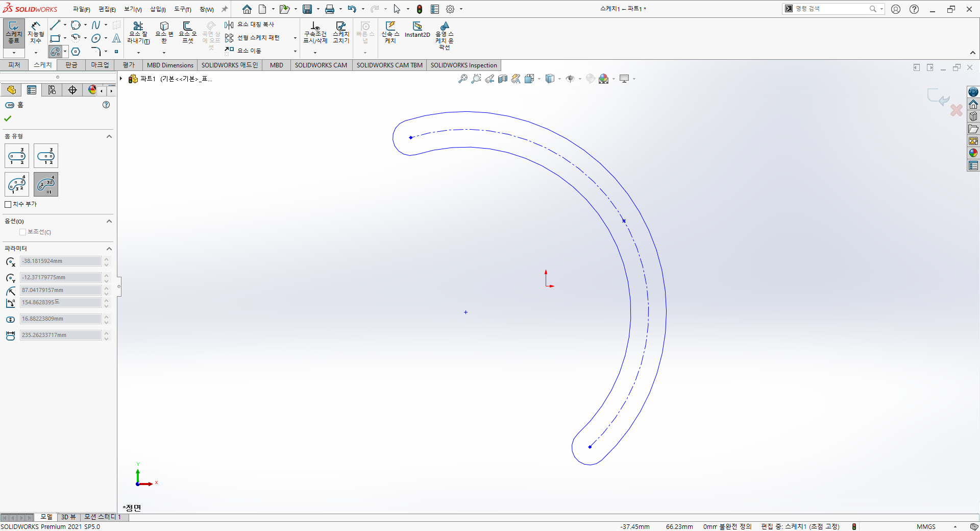Select Centerpoint Arc Slot type
Screen dimensions: 980x531
click(46, 184)
